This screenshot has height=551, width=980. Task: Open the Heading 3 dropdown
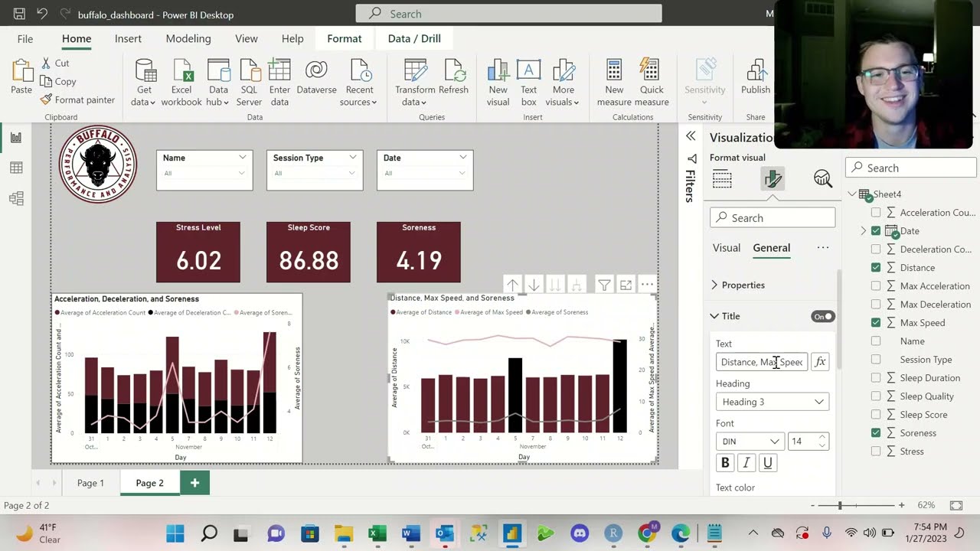point(773,402)
